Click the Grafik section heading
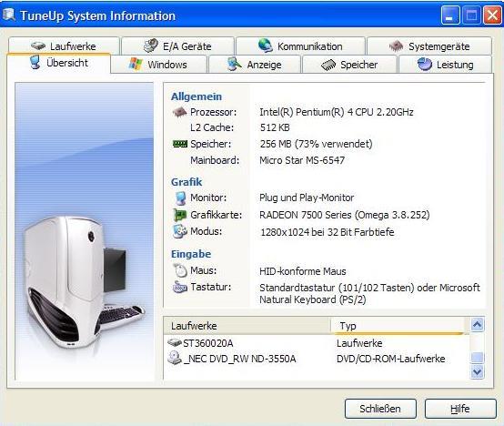 pos(186,182)
